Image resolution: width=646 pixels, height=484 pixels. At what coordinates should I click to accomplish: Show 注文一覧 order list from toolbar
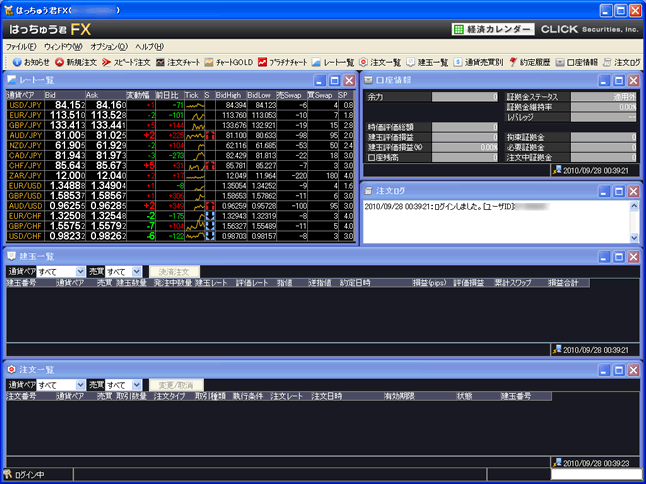point(380,62)
